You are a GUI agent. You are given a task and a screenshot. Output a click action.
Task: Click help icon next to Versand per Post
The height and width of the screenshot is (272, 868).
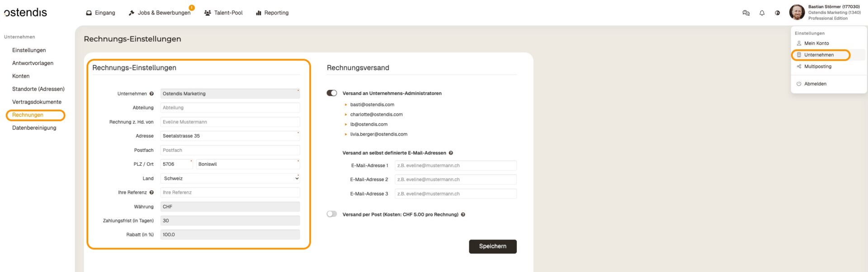(x=463, y=215)
